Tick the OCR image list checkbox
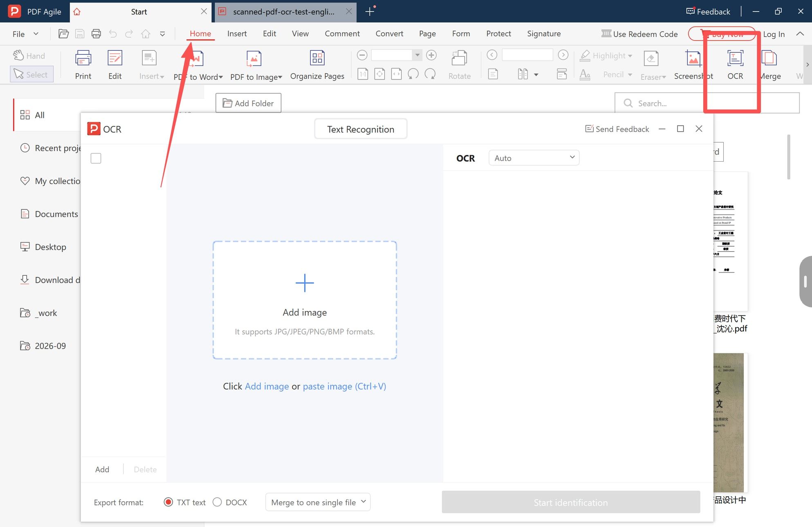 [x=96, y=158]
